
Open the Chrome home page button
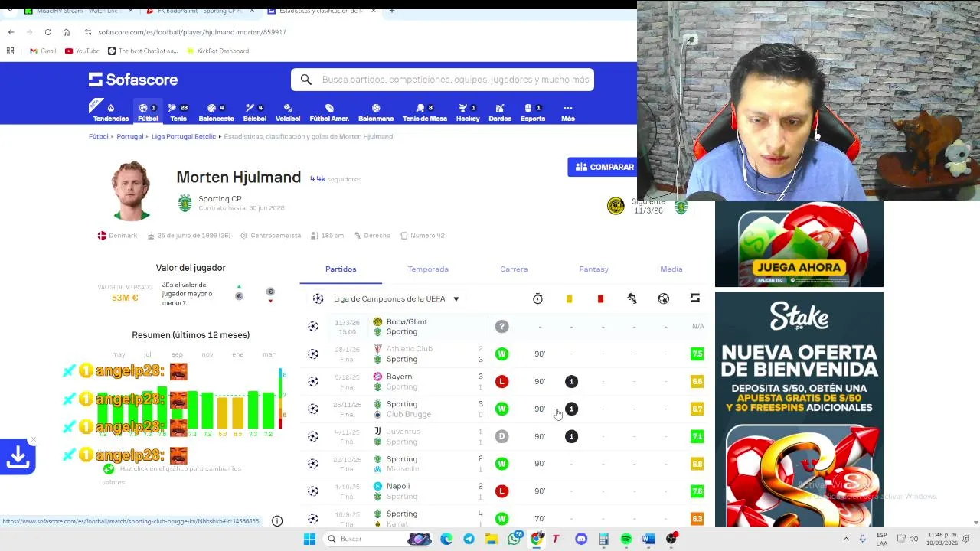point(67,32)
